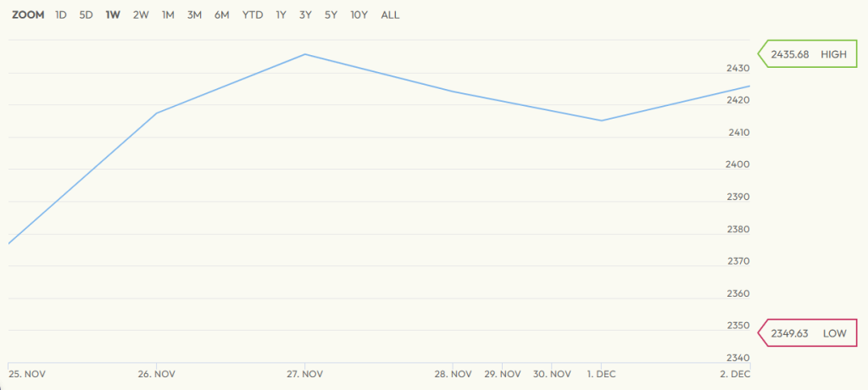Show ALL available data range
Screen dimensions: 868x390
(x=390, y=15)
